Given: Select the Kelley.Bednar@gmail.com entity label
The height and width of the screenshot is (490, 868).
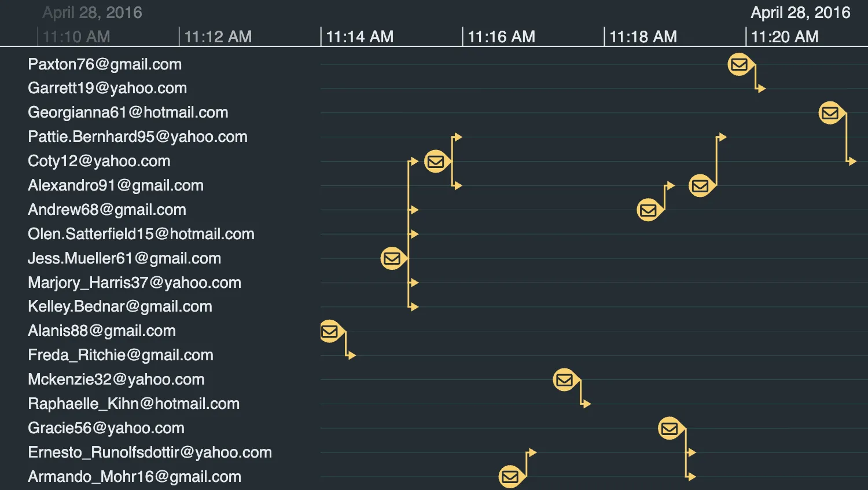Looking at the screenshot, I should (120, 306).
